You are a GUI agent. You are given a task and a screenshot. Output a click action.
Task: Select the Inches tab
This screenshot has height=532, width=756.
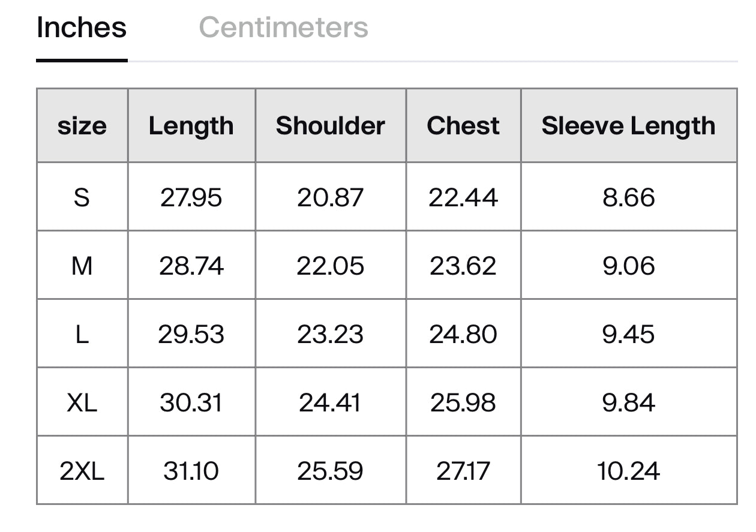(x=82, y=28)
